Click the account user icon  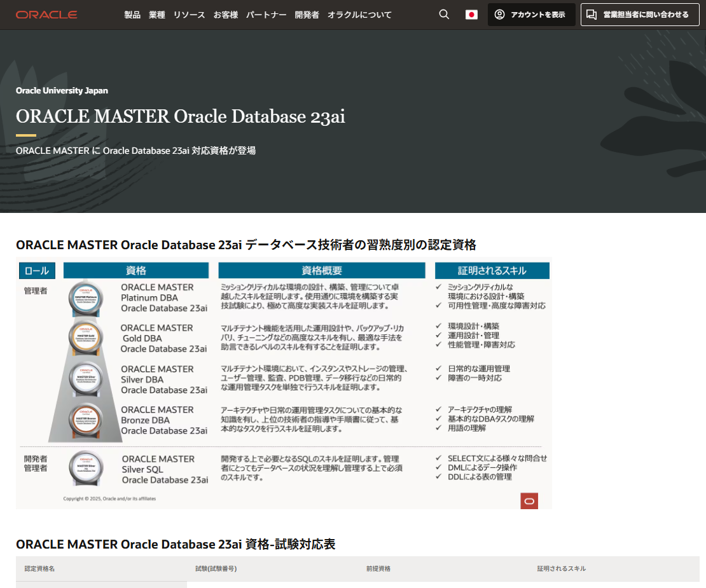pyautogui.click(x=499, y=15)
